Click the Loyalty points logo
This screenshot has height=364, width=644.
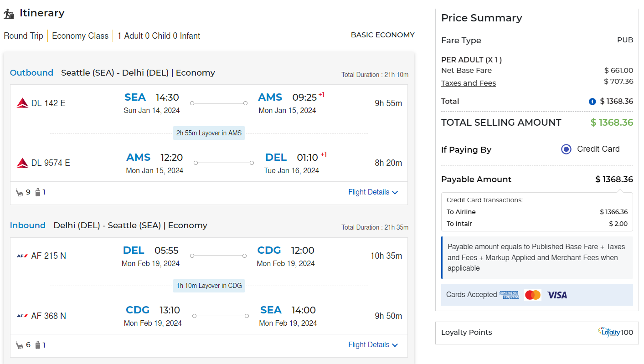[x=609, y=332]
